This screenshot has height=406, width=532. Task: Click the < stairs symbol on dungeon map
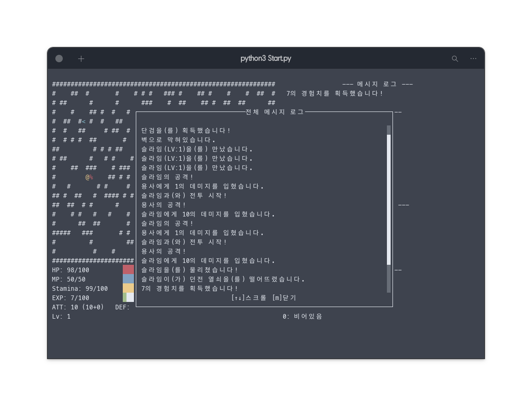pyautogui.click(x=84, y=121)
